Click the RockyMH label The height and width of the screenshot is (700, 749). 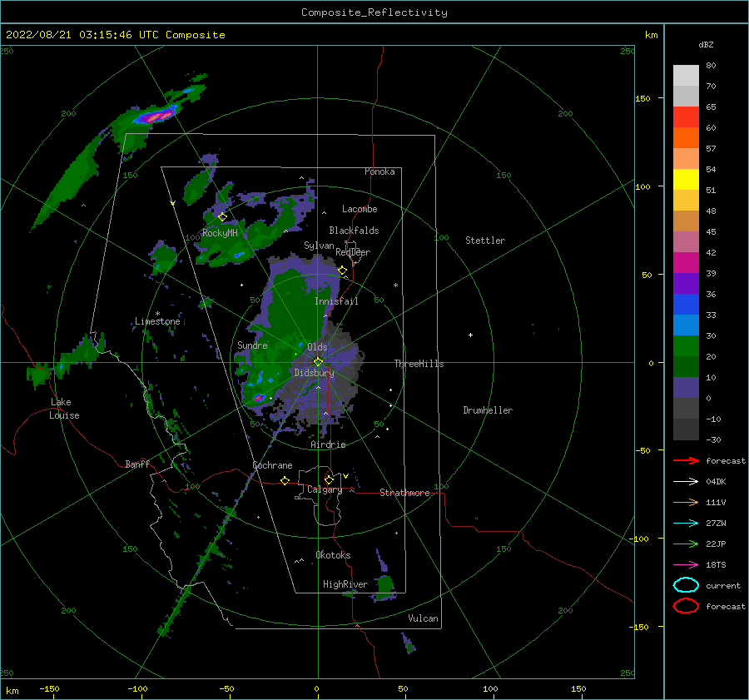[x=220, y=233]
